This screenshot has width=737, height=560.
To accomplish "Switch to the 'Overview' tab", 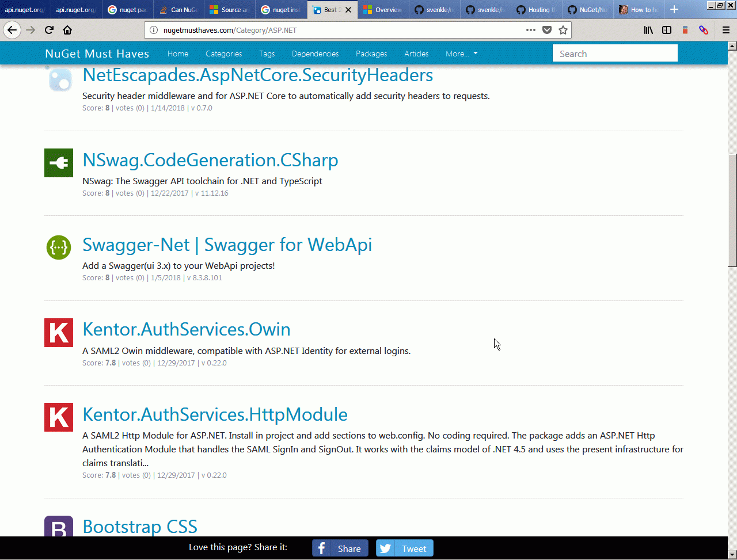I will click(x=383, y=10).
